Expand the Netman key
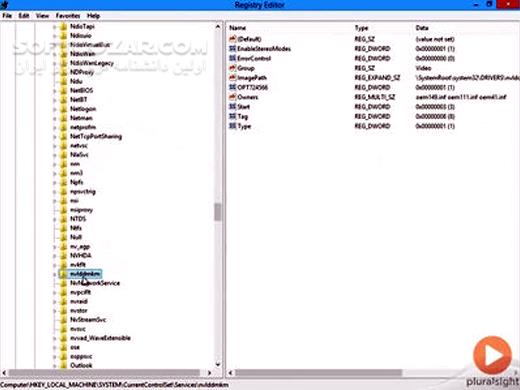520x390 pixels. tap(55, 118)
